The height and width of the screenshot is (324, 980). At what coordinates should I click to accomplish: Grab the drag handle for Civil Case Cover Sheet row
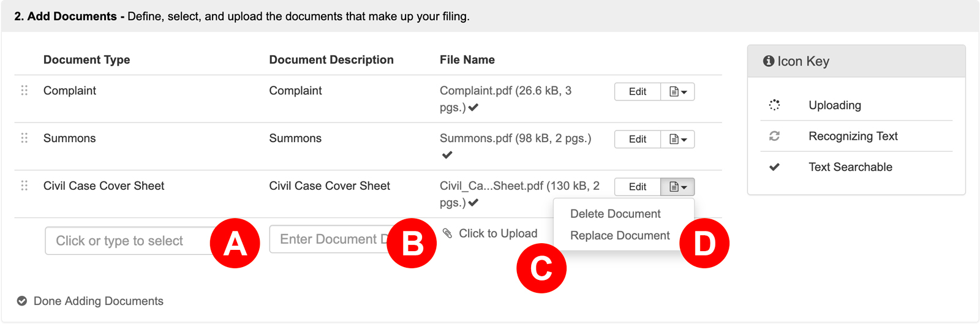click(x=24, y=186)
